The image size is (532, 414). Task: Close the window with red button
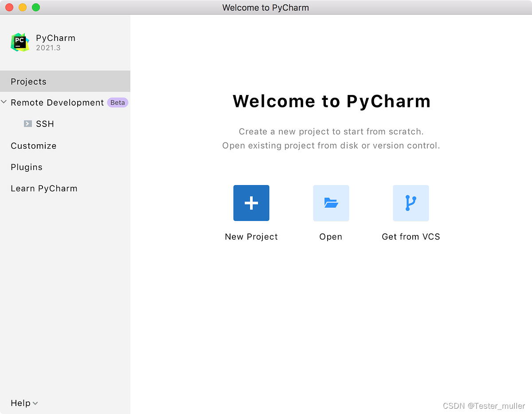pyautogui.click(x=9, y=7)
